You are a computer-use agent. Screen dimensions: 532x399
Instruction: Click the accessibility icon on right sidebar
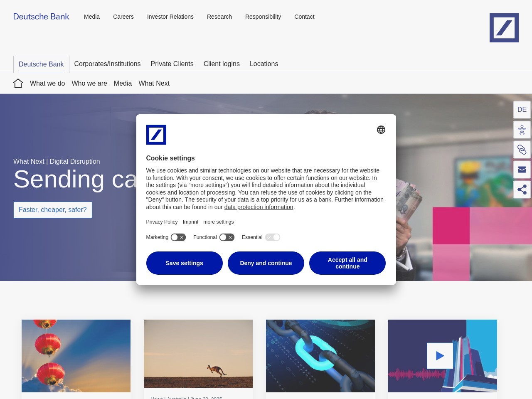click(522, 129)
